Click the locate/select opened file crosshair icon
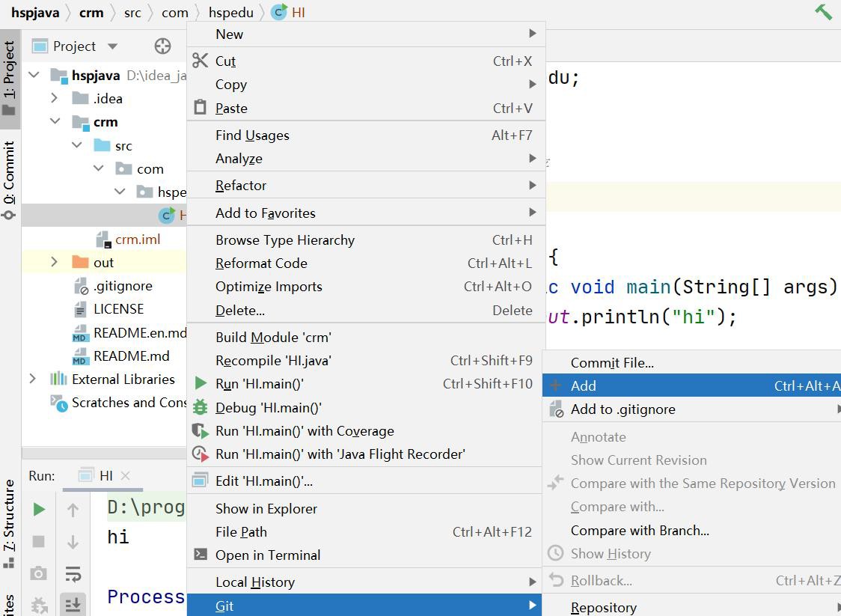The width and height of the screenshot is (841, 616). (162, 46)
